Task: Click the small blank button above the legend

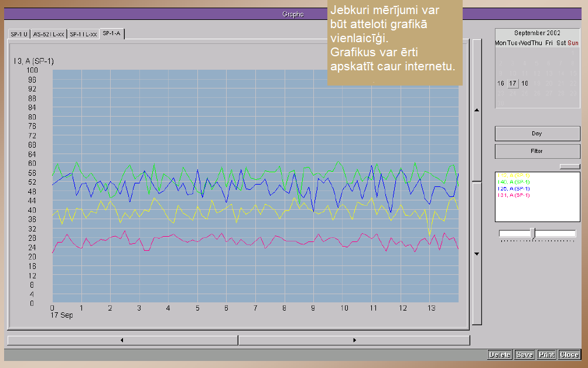Action: point(570,166)
